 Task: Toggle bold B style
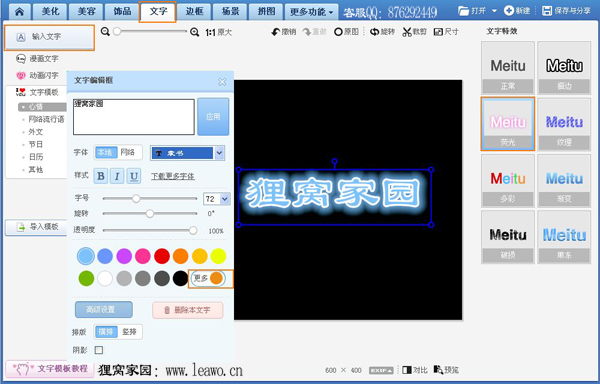[101, 176]
